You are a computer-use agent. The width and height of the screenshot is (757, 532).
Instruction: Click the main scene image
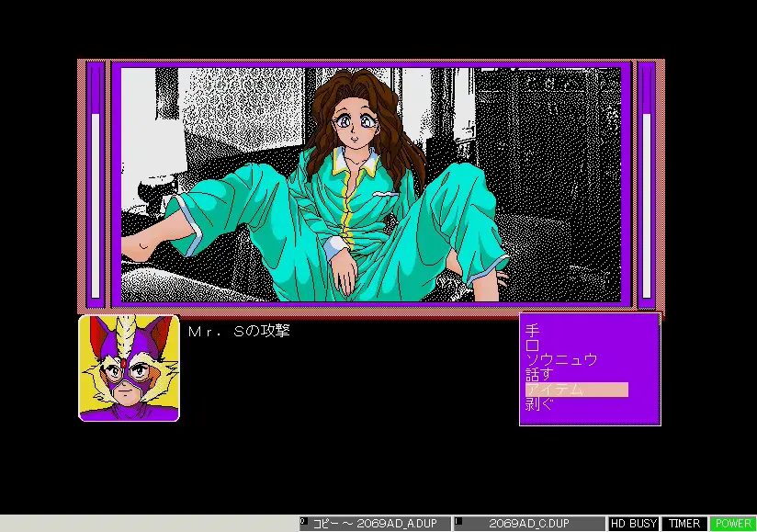(371, 185)
